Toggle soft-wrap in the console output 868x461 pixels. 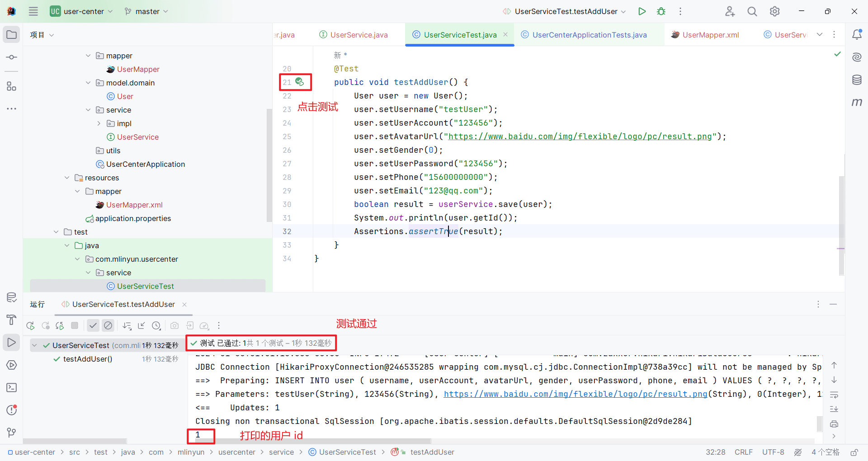[834, 395]
